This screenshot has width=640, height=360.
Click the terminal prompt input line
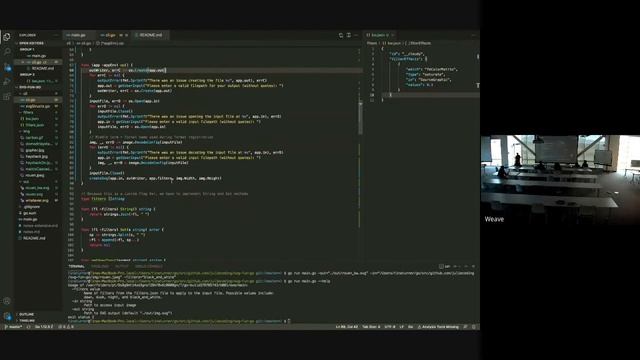(271, 321)
